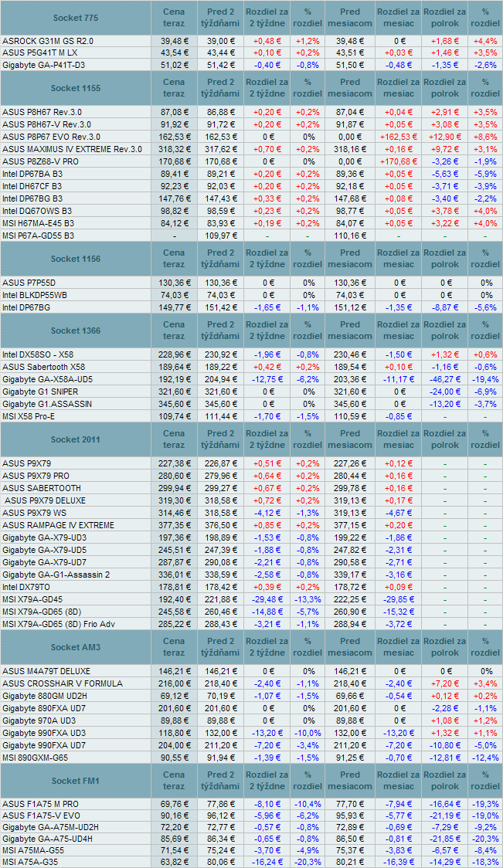Click 'MSI 890GXM-G65' product name
Screen dimensions: 503x868
[36, 758]
